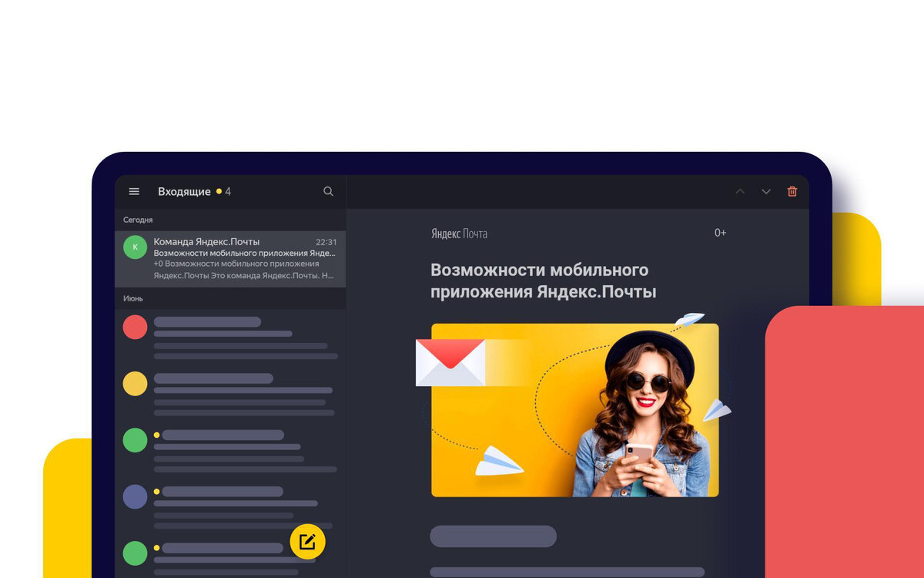Click the search magnifier icon
Viewport: 924px width, 578px height.
pos(329,191)
